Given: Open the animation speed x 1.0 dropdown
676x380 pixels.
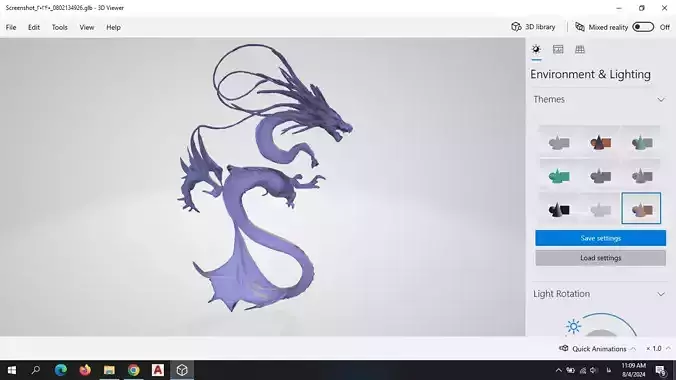Looking at the screenshot, I should pos(658,349).
